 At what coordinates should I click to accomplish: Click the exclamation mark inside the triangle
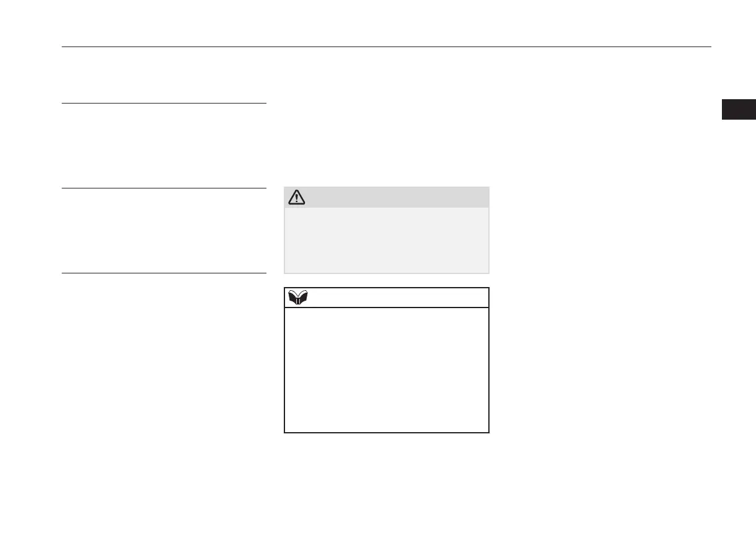[297, 199]
